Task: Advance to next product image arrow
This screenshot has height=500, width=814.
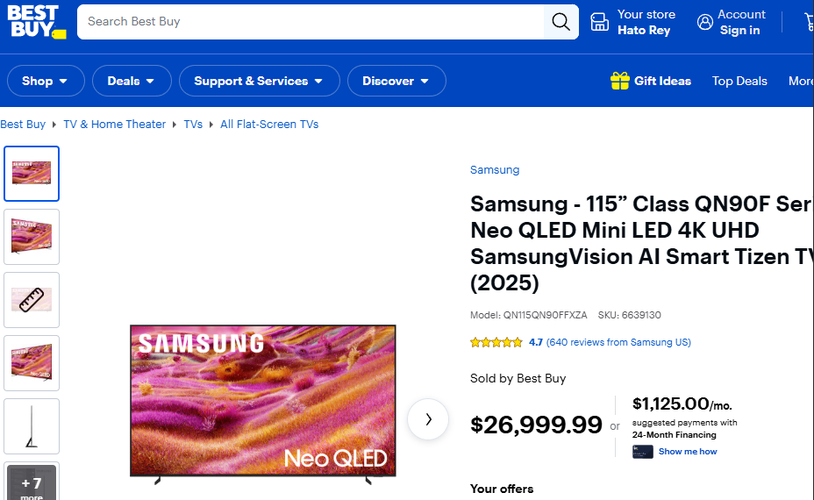Action: [428, 419]
